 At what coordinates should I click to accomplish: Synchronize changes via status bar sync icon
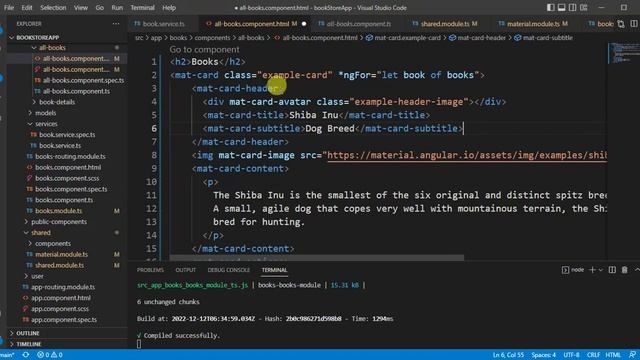[x=26, y=355]
